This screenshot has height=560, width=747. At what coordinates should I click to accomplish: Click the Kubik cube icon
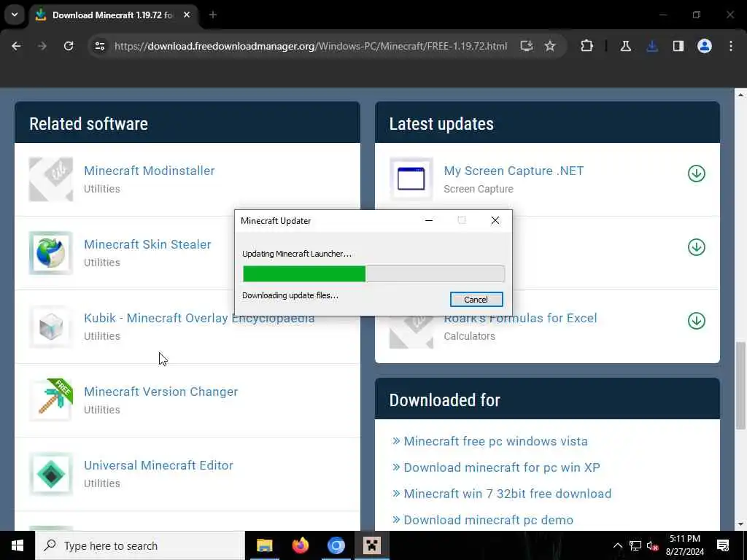click(x=51, y=327)
